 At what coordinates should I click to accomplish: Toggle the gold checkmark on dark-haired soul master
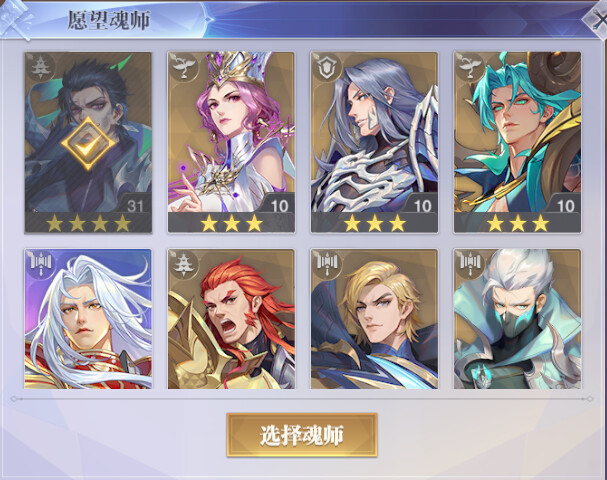pos(88,143)
